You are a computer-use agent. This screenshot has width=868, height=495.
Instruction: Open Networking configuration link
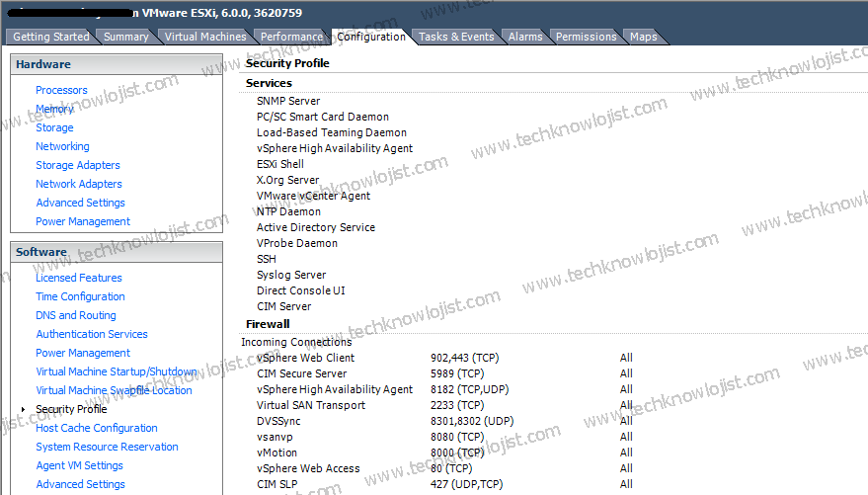click(62, 146)
